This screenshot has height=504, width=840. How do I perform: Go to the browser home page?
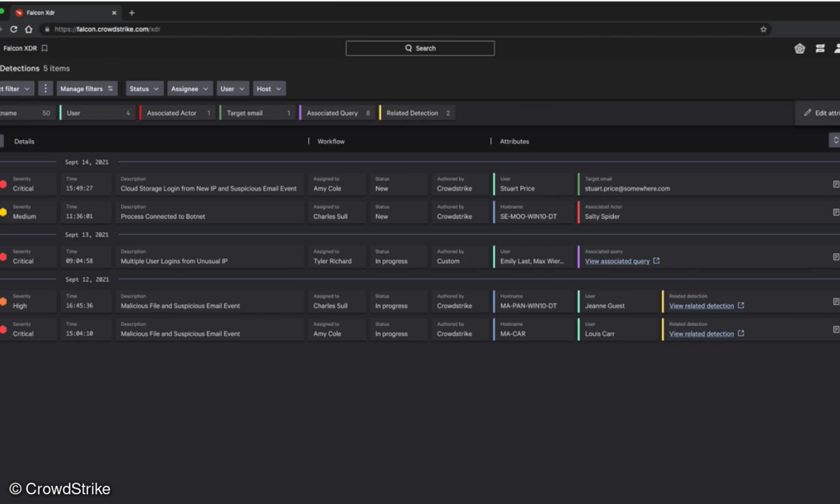click(x=29, y=29)
